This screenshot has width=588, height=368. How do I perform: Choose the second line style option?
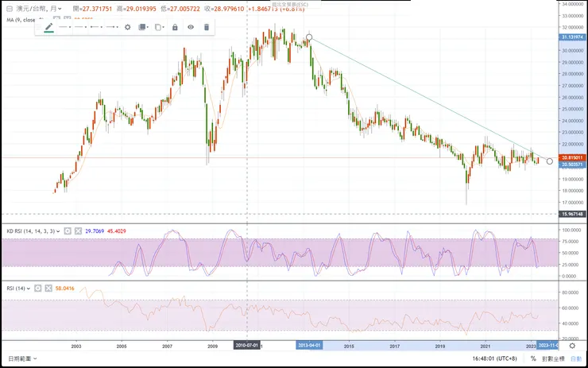point(80,27)
